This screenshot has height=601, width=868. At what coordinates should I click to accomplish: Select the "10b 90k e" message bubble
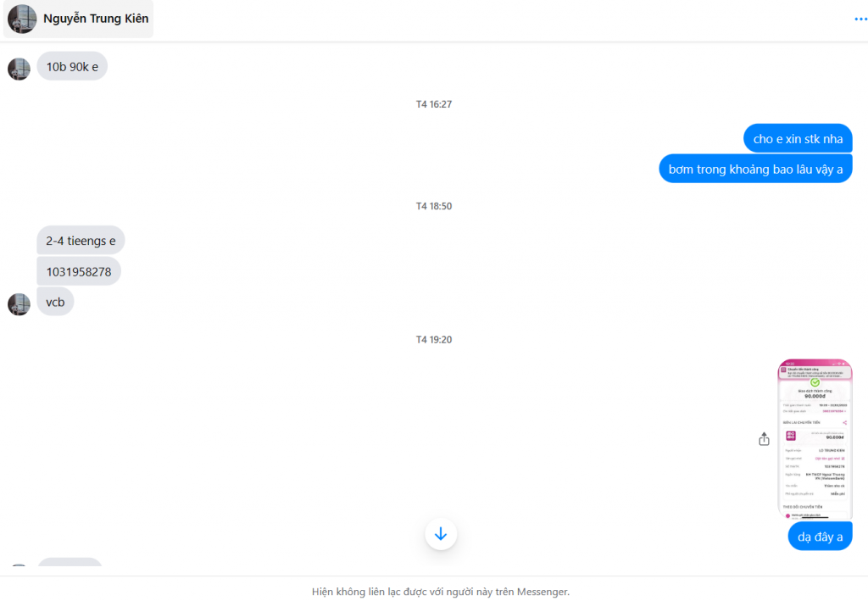click(x=72, y=66)
